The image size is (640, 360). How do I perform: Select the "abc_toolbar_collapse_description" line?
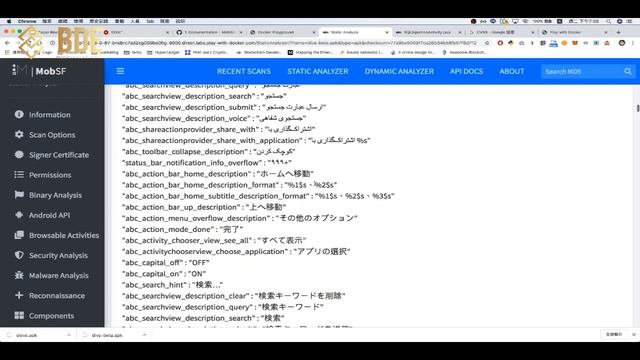point(208,151)
